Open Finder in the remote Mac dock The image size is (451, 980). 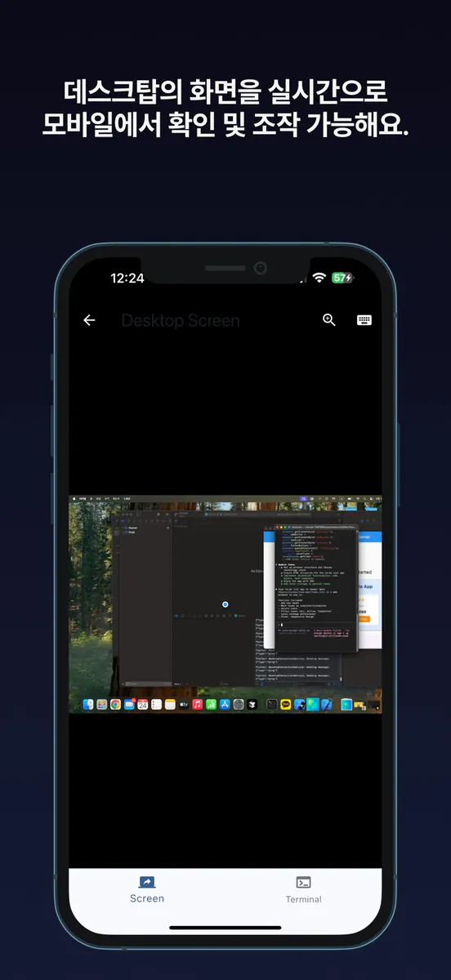coord(89,705)
